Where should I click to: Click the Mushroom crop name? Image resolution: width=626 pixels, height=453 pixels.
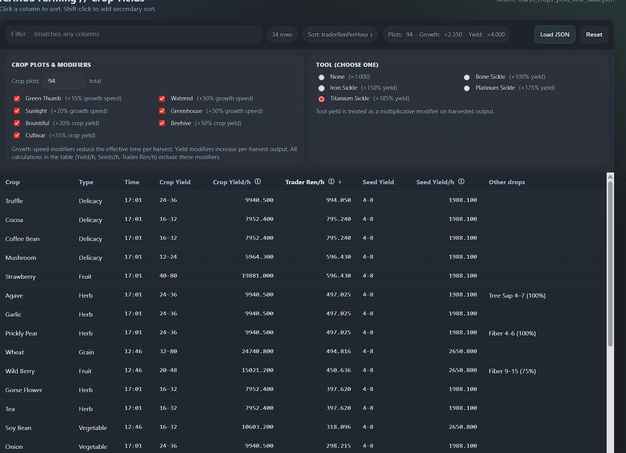(x=21, y=258)
